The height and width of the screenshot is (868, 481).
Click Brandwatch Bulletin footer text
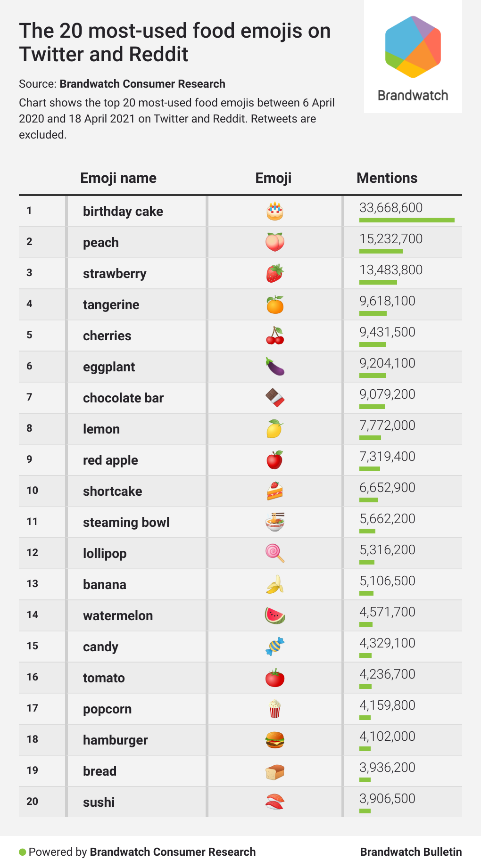point(411,852)
